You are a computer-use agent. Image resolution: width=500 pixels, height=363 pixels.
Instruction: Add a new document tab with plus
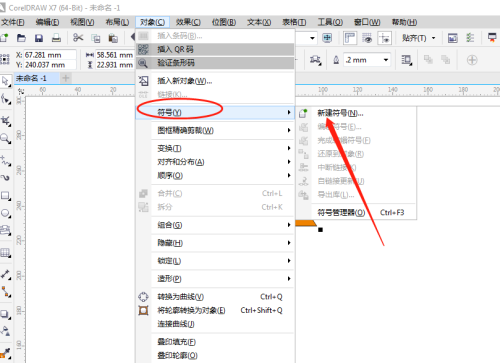(66, 79)
